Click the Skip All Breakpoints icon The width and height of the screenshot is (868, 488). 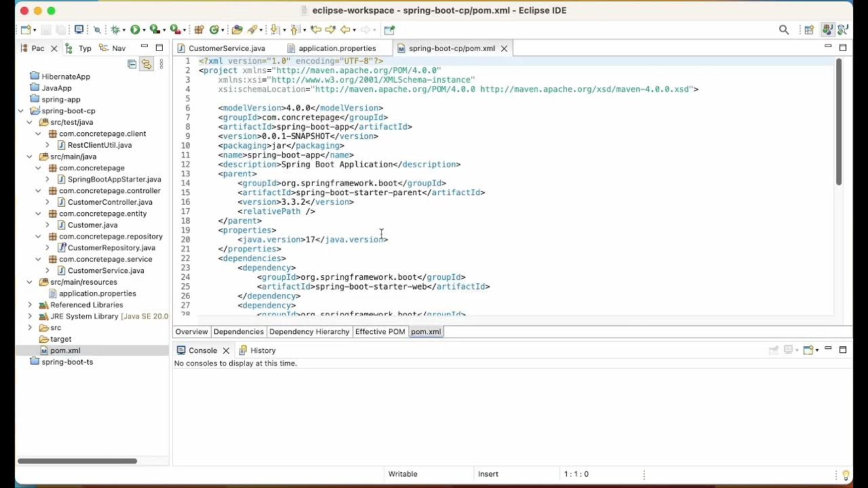click(97, 30)
